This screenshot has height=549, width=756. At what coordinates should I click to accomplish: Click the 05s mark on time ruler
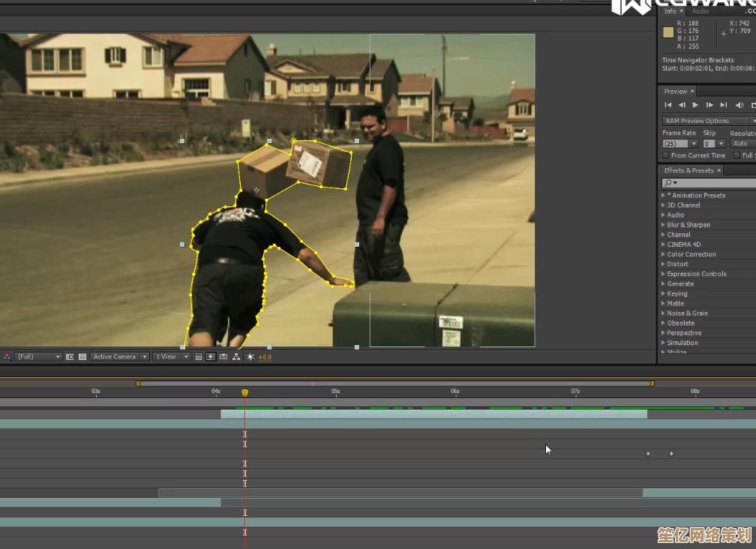335,391
